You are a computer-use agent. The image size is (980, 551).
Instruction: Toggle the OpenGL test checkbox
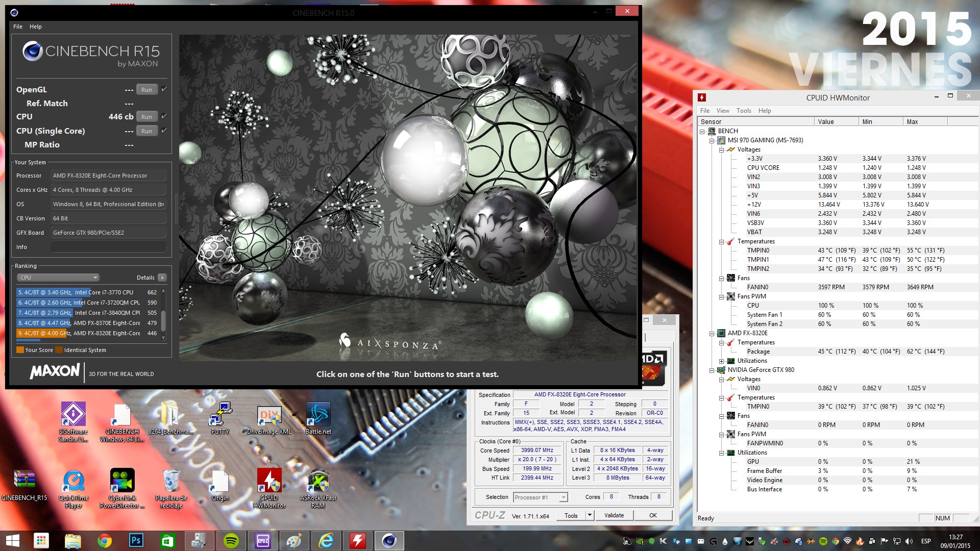(164, 89)
